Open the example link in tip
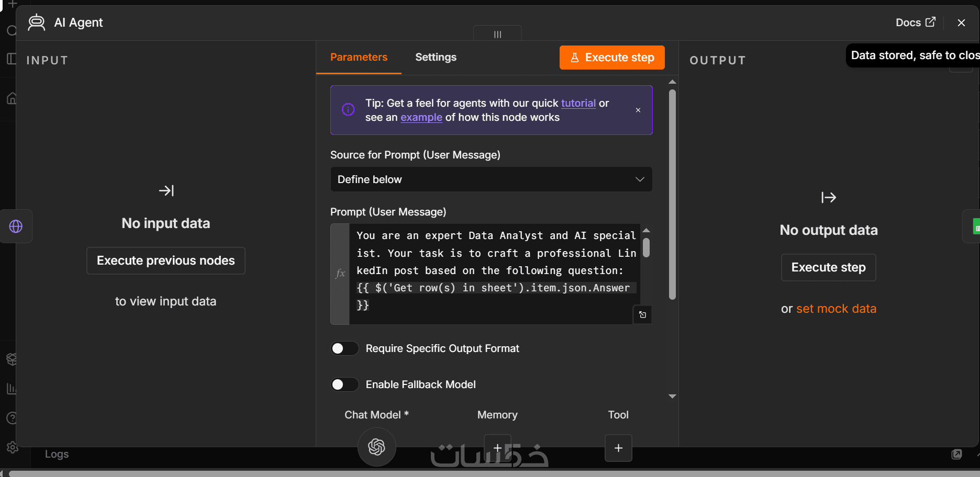This screenshot has height=477, width=980. click(x=421, y=117)
